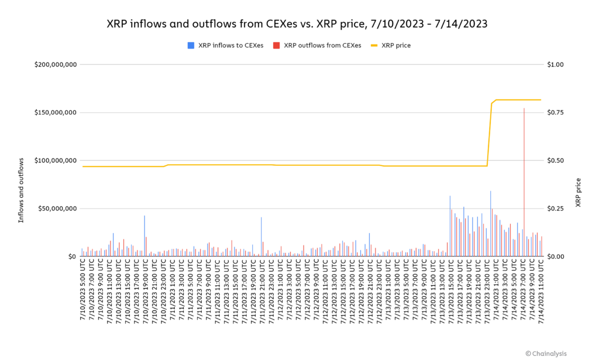Toggle the 'XRP inflows to CEXes' legend label
The height and width of the screenshot is (364, 599).
pyautogui.click(x=231, y=46)
